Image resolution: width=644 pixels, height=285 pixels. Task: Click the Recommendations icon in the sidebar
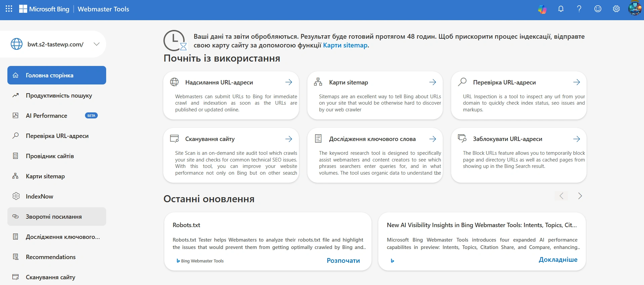[x=15, y=257]
